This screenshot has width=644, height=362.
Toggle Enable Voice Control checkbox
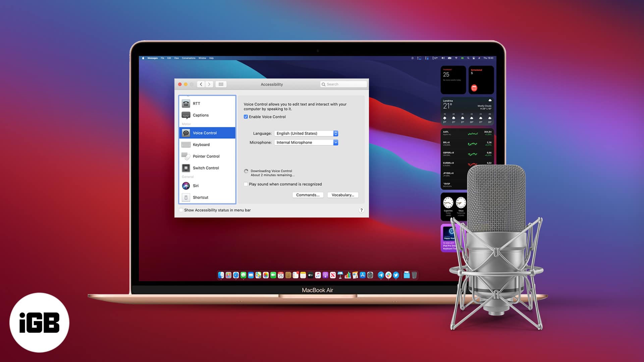point(246,116)
